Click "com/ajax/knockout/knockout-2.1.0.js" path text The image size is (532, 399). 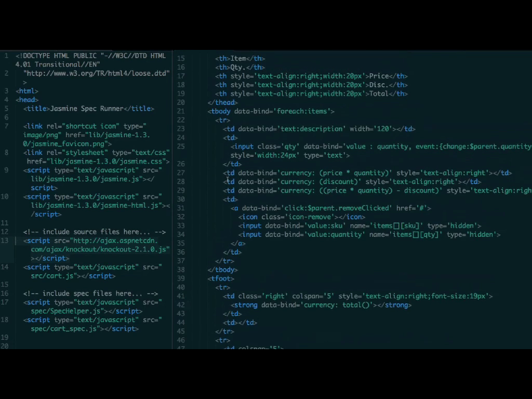pos(98,249)
